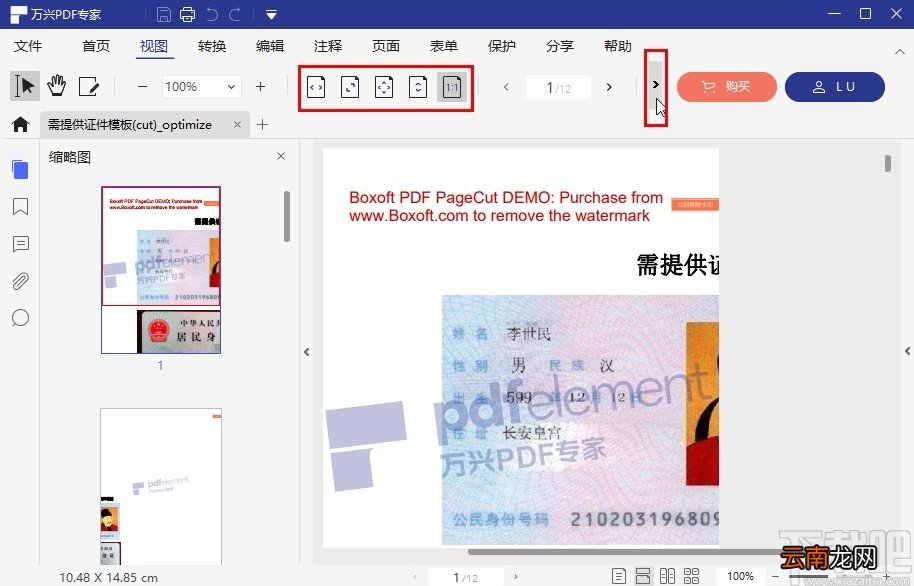
Task: Select continuous scrolling view layout
Action: pos(643,576)
